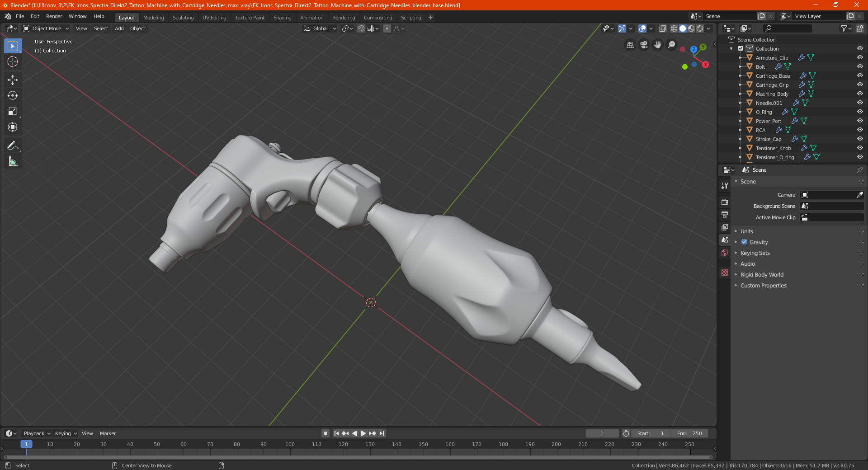Expand the Keying Sets panel
Screen dimensions: 868x470
click(x=755, y=253)
